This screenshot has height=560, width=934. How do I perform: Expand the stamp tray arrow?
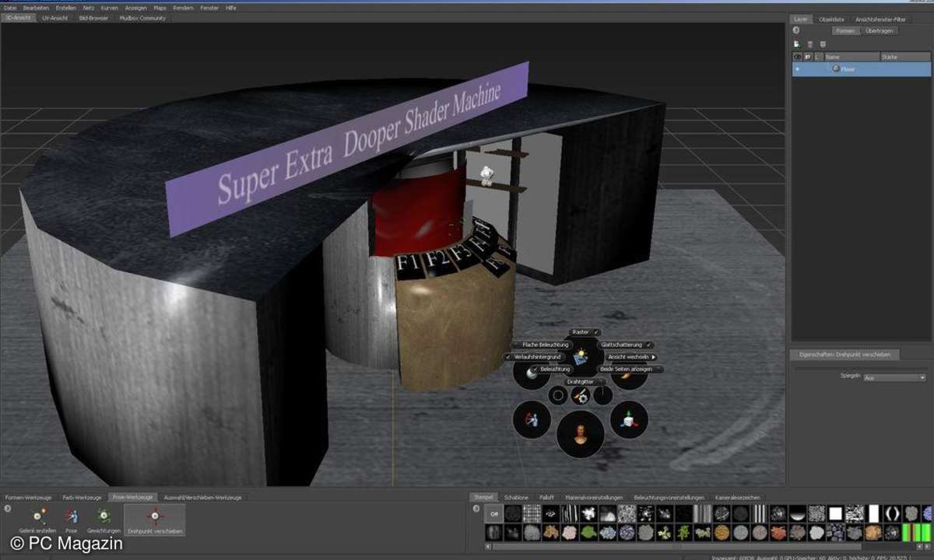coord(476,508)
